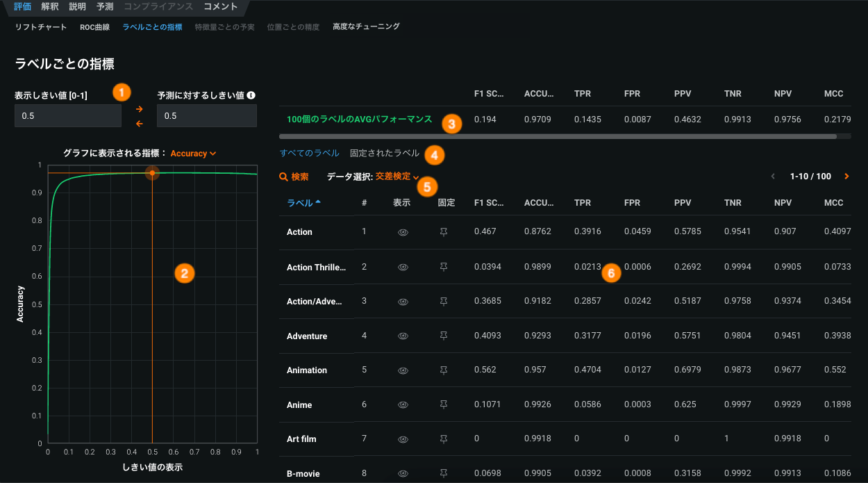Click the 表示しきい値 input field

tap(68, 116)
